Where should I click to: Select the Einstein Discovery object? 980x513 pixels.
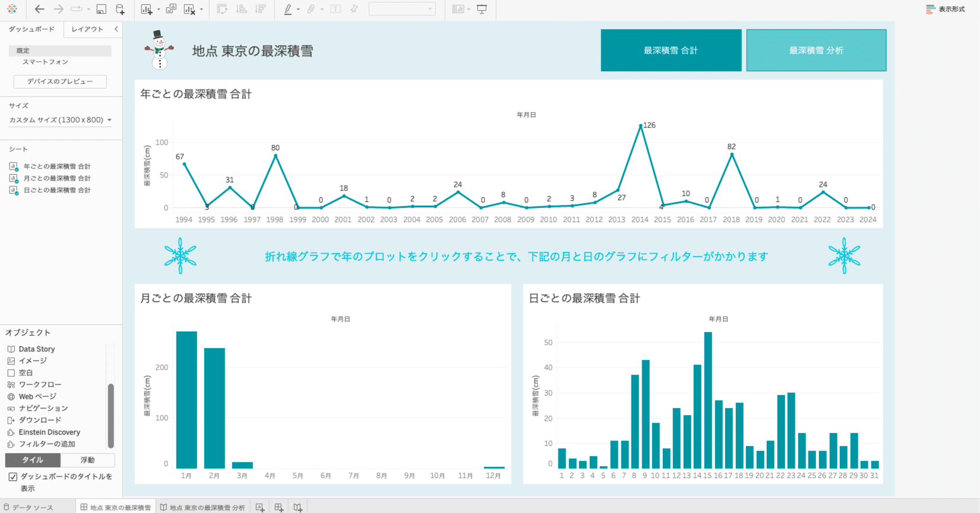click(x=43, y=432)
